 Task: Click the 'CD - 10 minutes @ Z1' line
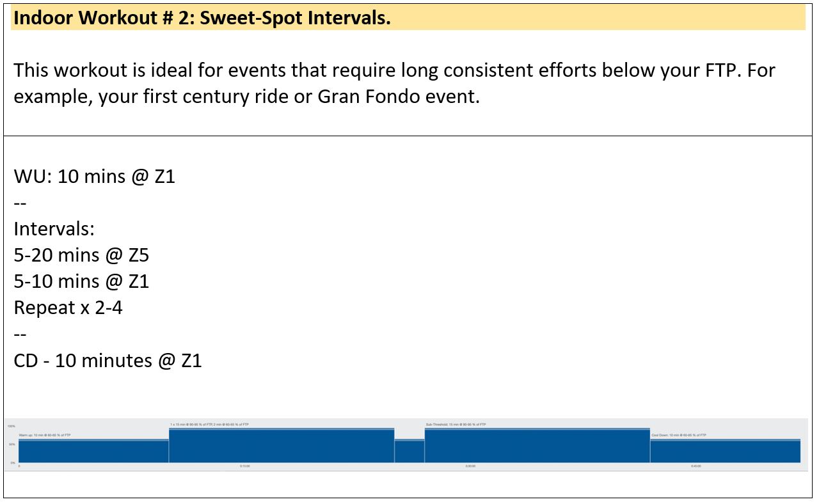coord(108,361)
